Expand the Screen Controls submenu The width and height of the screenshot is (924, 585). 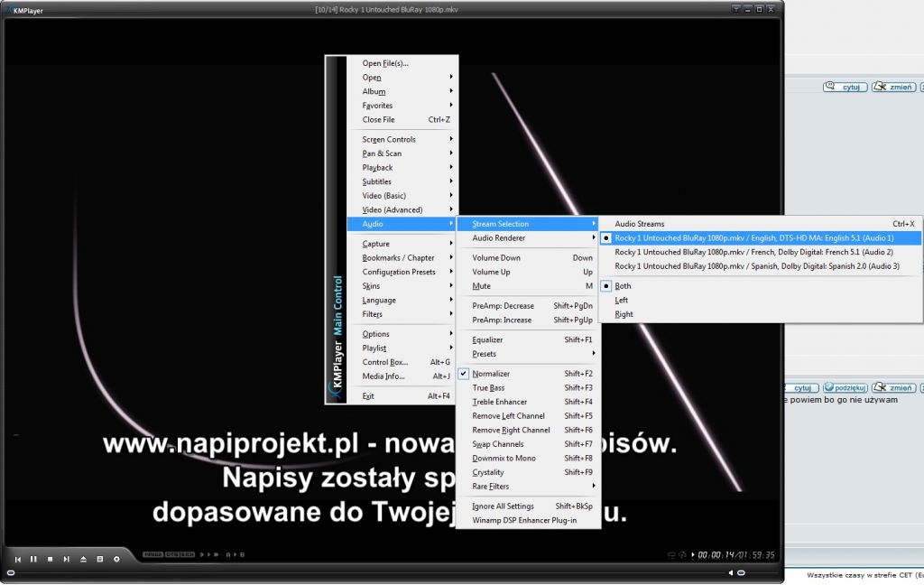402,139
